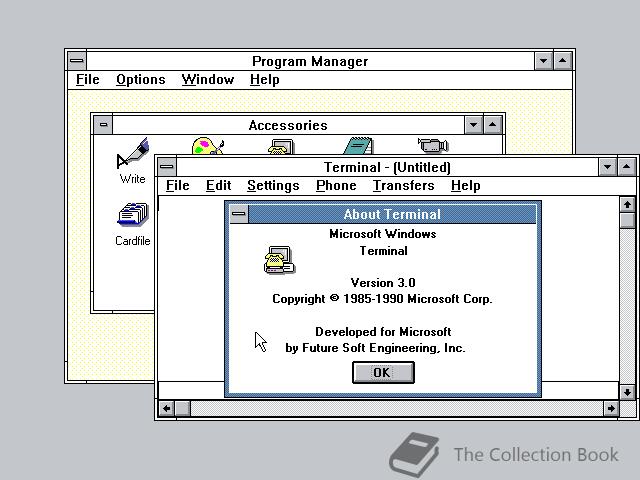
Task: Open Terminal Phone menu
Action: (336, 186)
